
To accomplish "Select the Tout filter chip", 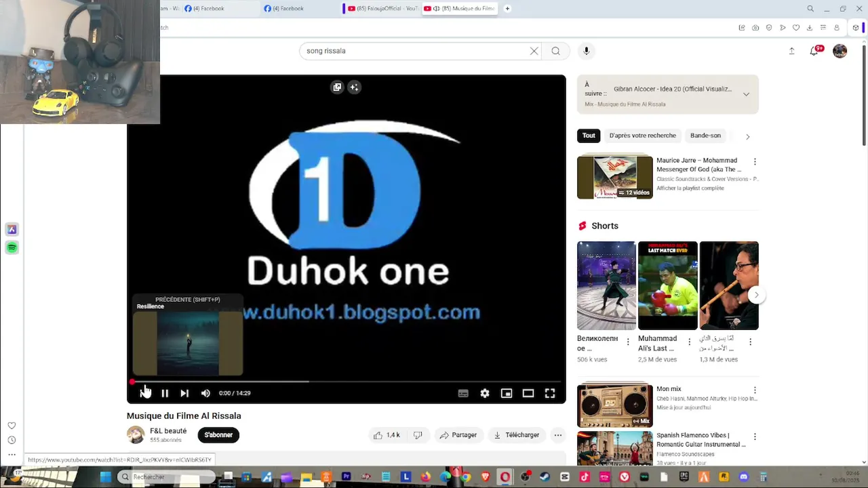I will (x=589, y=136).
